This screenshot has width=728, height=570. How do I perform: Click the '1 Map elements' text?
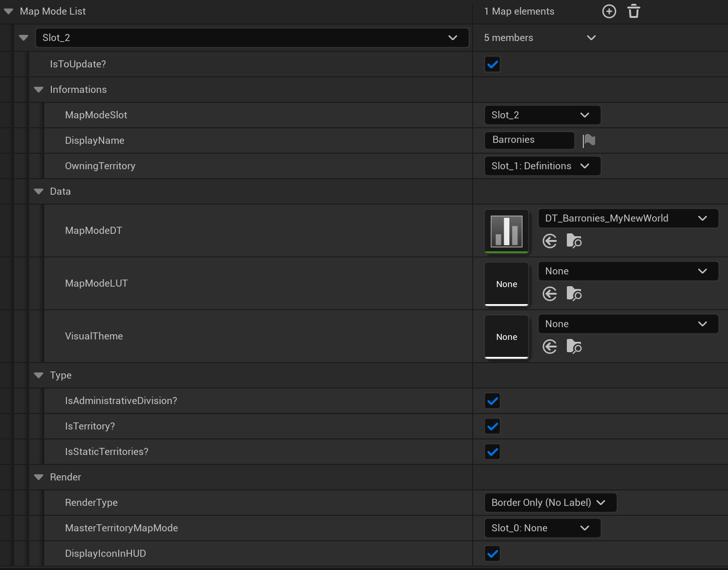519,11
